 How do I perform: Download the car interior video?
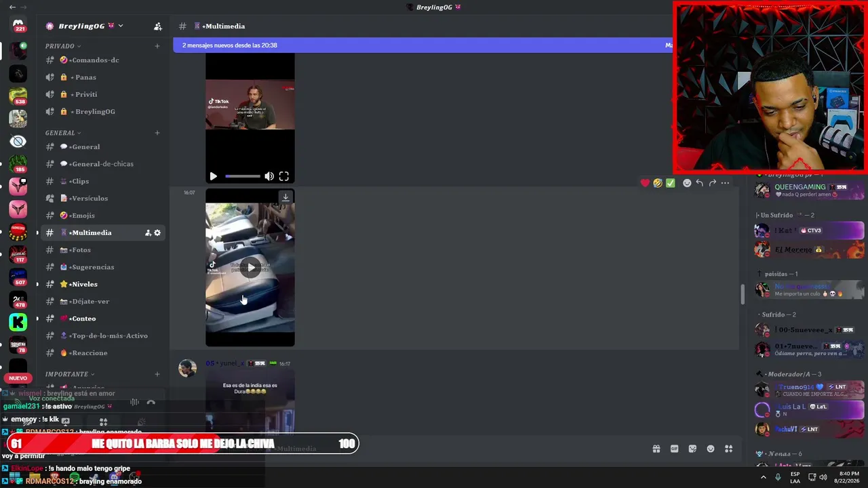pos(285,197)
